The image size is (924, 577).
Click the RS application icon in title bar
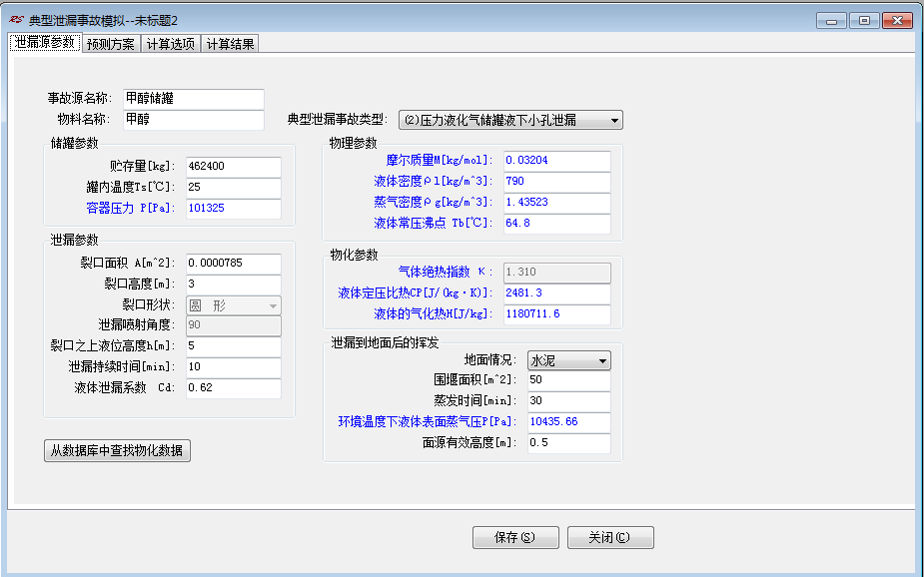[16, 20]
